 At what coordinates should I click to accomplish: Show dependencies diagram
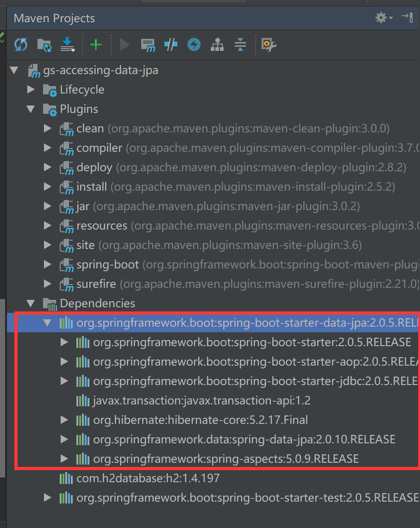click(217, 45)
